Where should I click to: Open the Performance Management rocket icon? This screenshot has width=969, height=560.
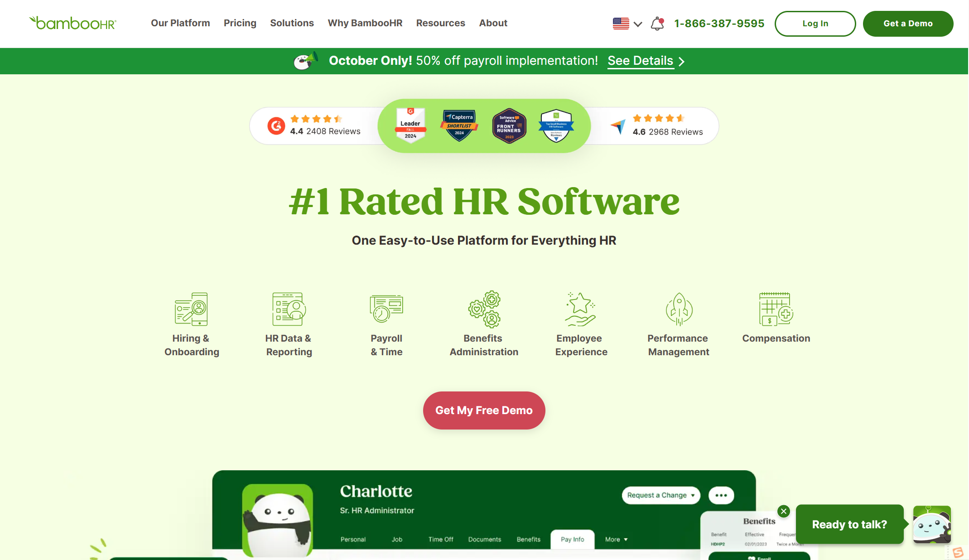[679, 309]
